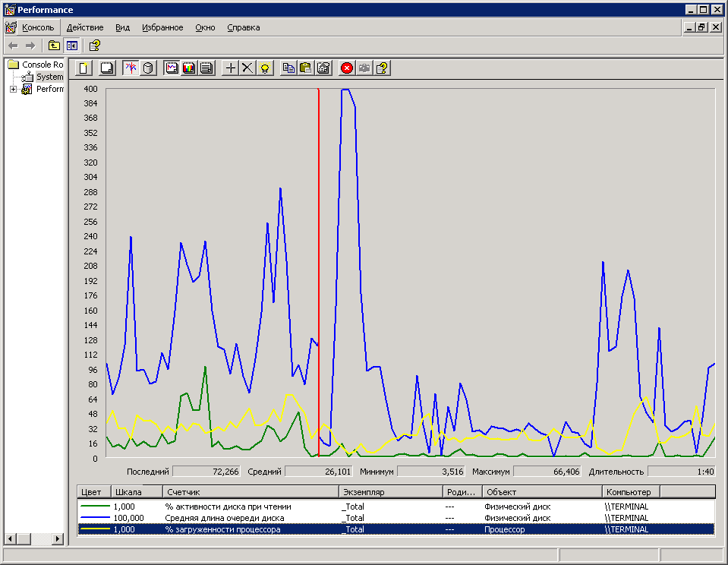The height and width of the screenshot is (565, 728).
Task: Open the Действие menu
Action: click(84, 27)
